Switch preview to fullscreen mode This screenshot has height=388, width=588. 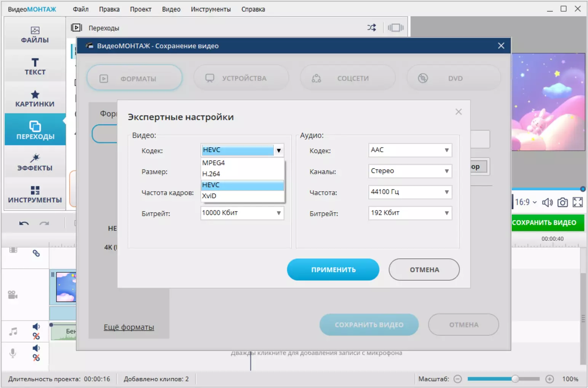[x=578, y=202]
